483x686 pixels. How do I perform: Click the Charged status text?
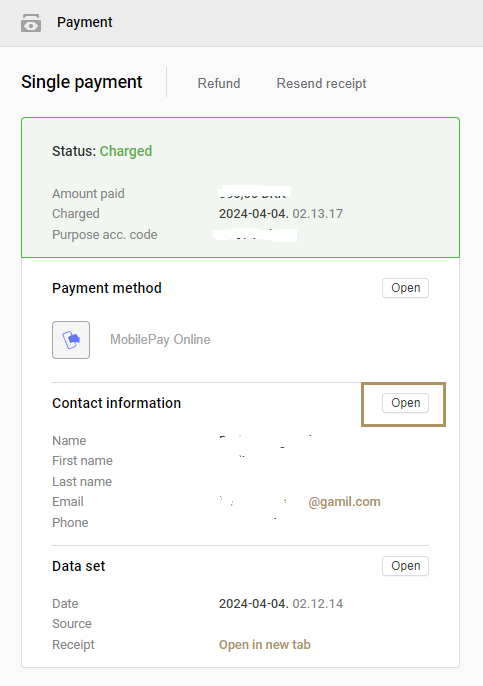[x=126, y=151]
